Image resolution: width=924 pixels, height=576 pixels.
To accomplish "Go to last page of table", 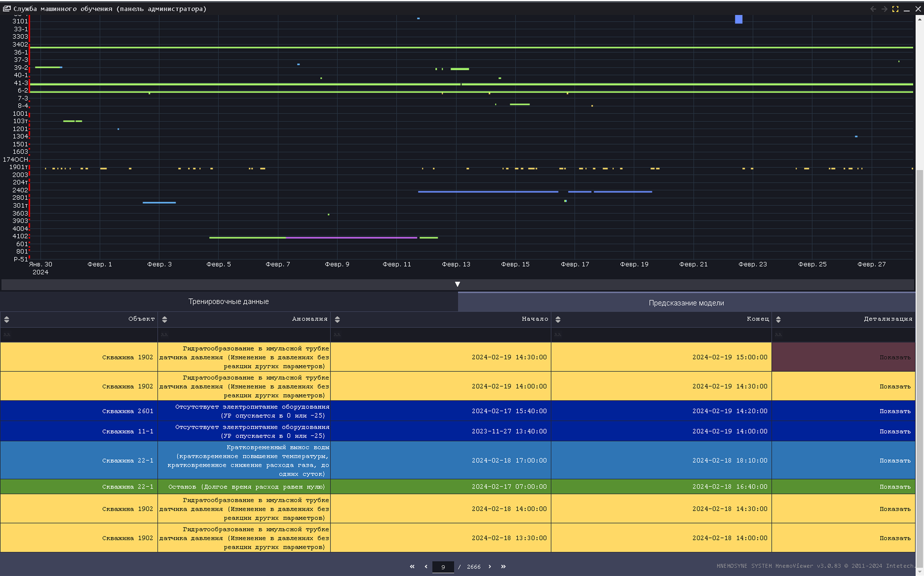I will point(503,566).
